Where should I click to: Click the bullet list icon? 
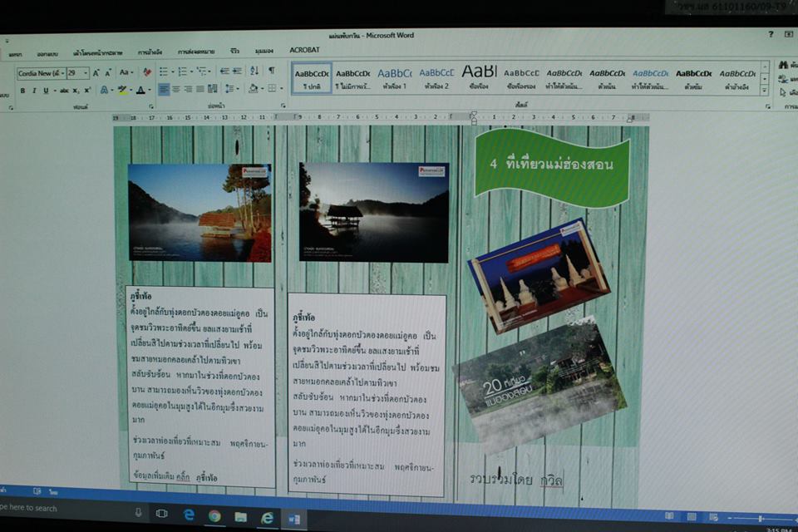163,71
